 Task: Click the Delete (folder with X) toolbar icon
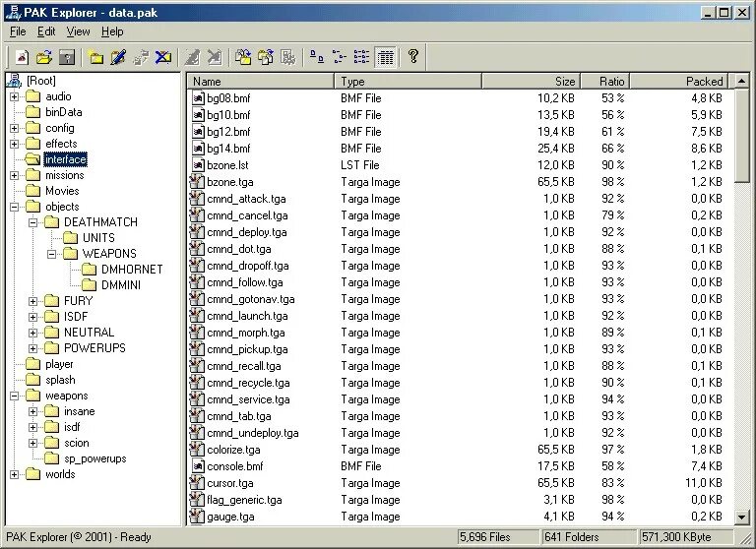163,57
